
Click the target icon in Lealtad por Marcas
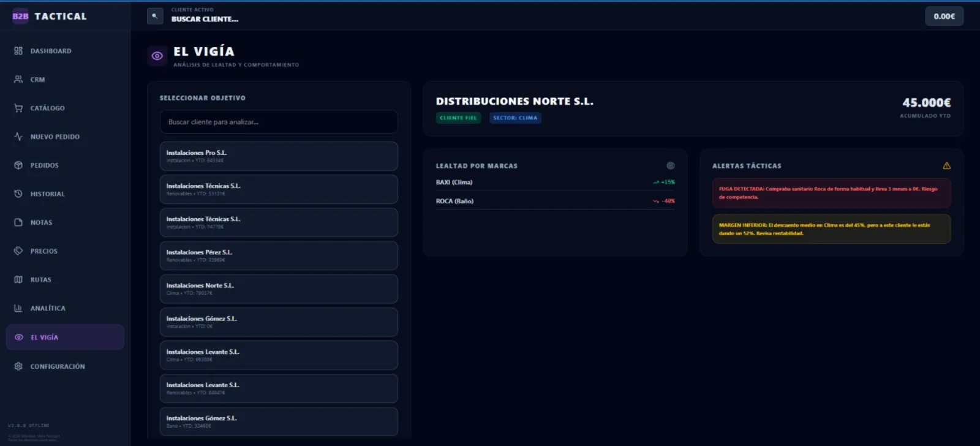pyautogui.click(x=671, y=165)
